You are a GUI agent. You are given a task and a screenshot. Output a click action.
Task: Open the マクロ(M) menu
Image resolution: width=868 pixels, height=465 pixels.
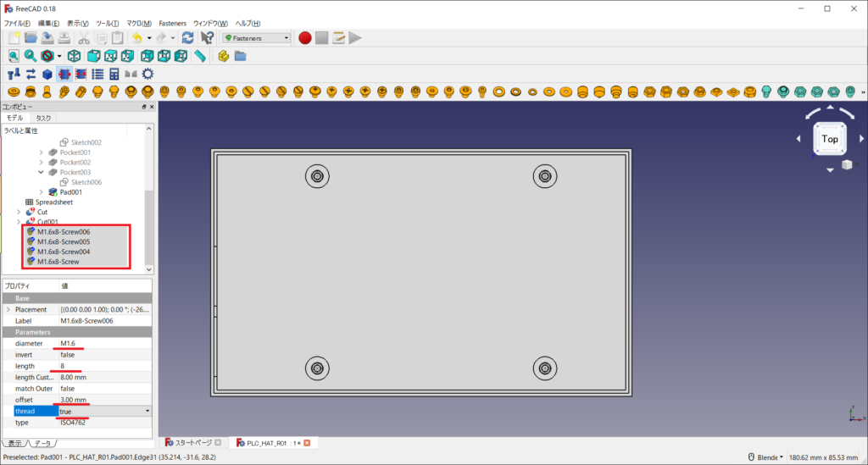139,23
